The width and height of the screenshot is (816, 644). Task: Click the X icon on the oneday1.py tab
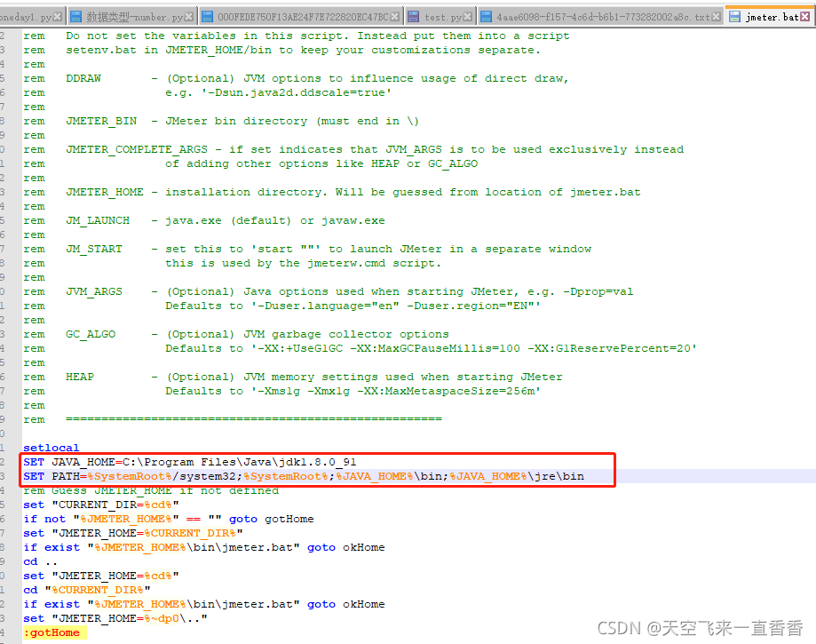tap(57, 15)
